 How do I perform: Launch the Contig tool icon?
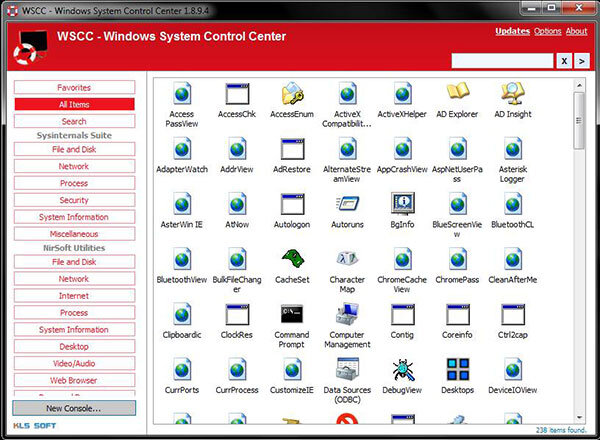click(x=403, y=314)
